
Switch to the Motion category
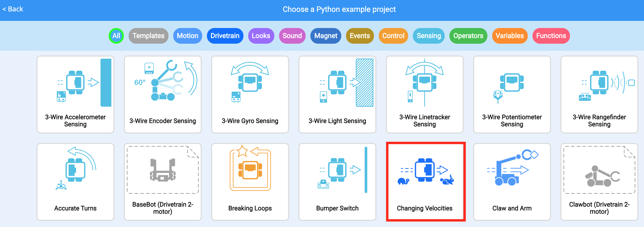187,36
